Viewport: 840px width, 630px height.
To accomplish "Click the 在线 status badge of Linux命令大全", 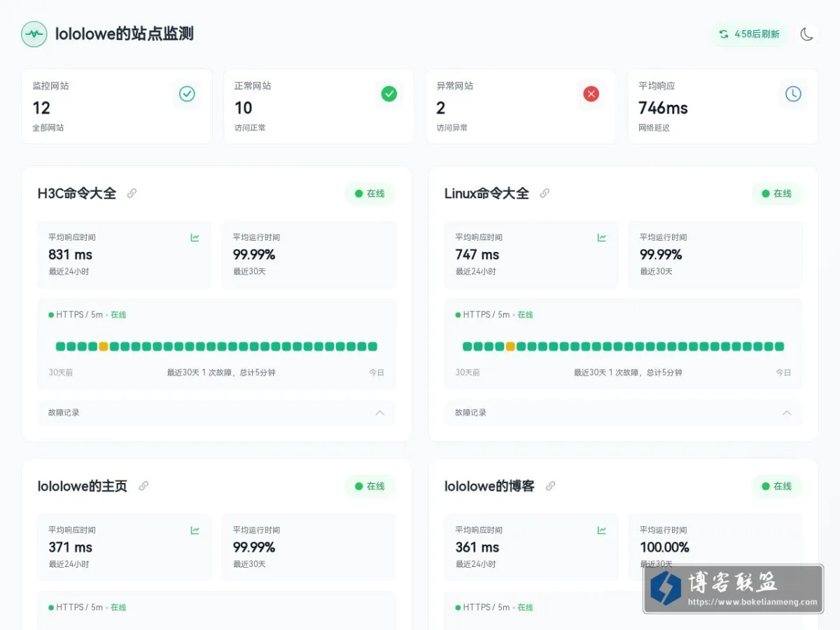I will pos(777,194).
